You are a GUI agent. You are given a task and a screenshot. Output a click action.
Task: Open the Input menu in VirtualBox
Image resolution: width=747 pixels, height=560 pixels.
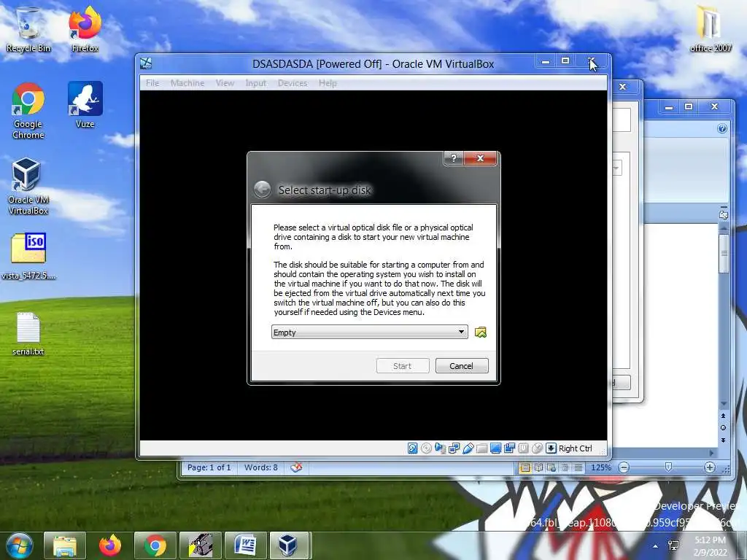pyautogui.click(x=256, y=83)
